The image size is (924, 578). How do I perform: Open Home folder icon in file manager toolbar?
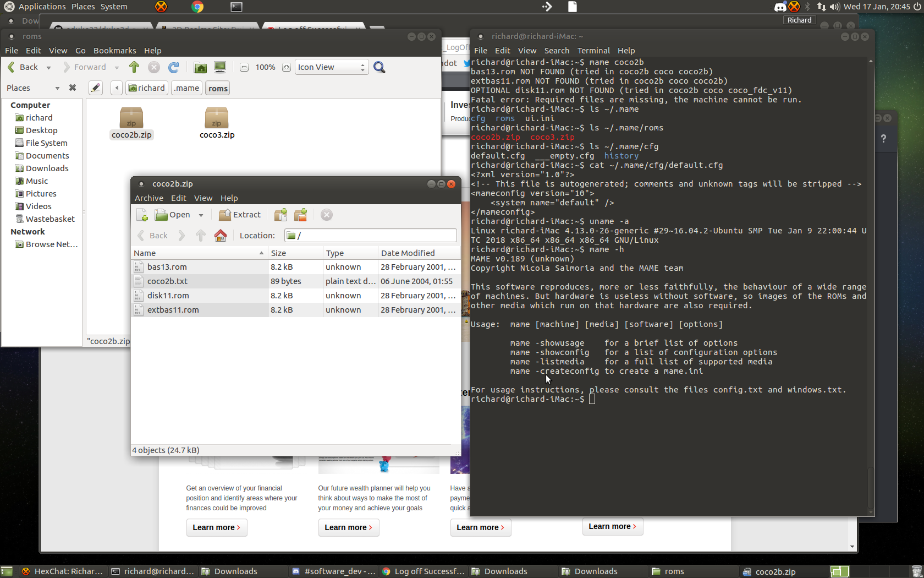coord(201,67)
